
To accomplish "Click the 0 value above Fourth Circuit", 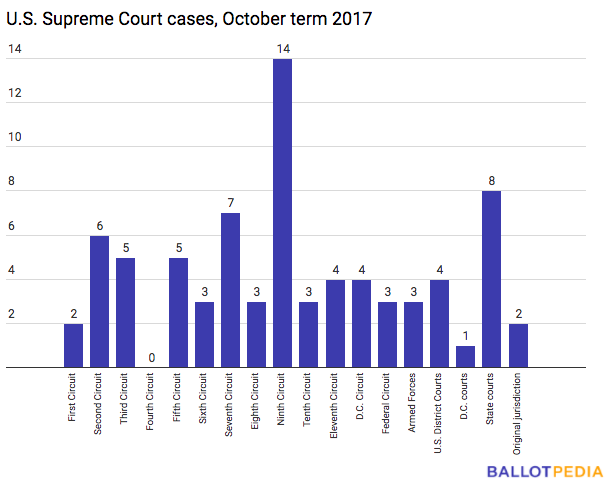I will pos(152,358).
